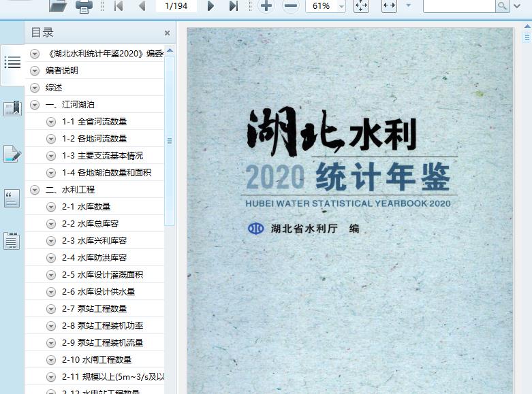Go to 2-3 水库兴利库容
This screenshot has height=394, width=532.
tap(94, 241)
